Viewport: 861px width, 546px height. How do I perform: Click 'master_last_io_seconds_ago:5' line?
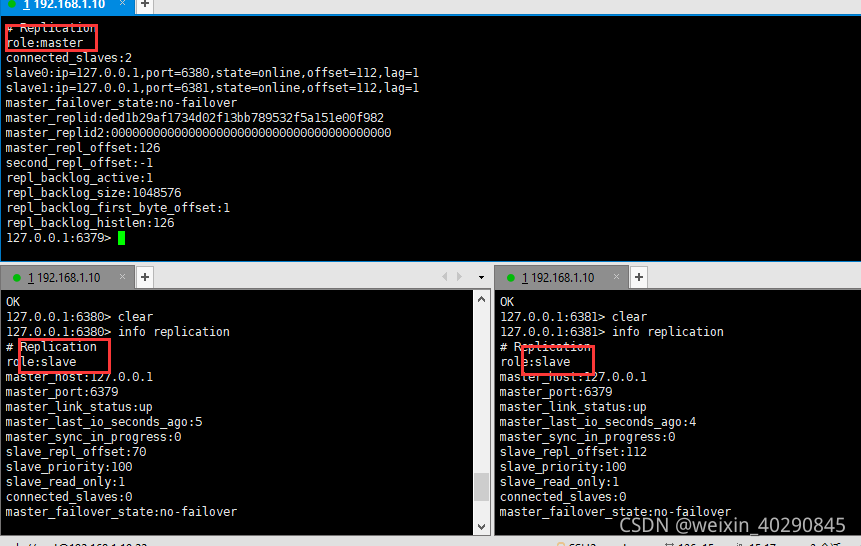[104, 422]
